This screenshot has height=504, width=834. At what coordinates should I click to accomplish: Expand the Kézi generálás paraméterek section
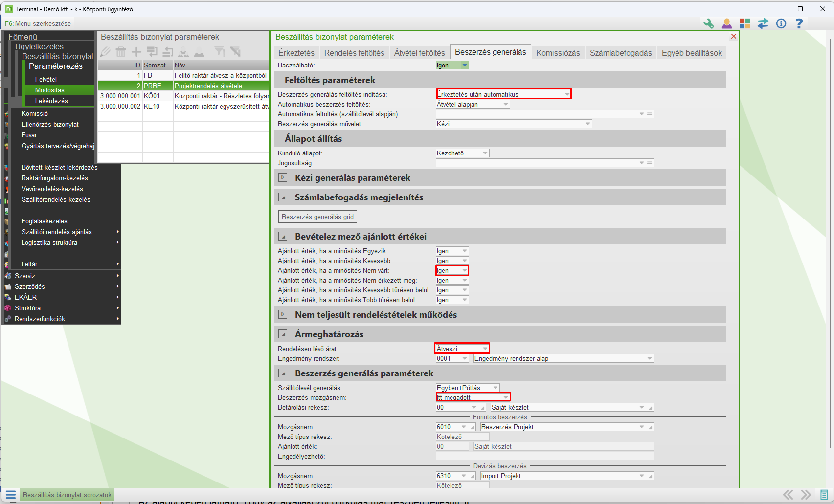(x=283, y=178)
